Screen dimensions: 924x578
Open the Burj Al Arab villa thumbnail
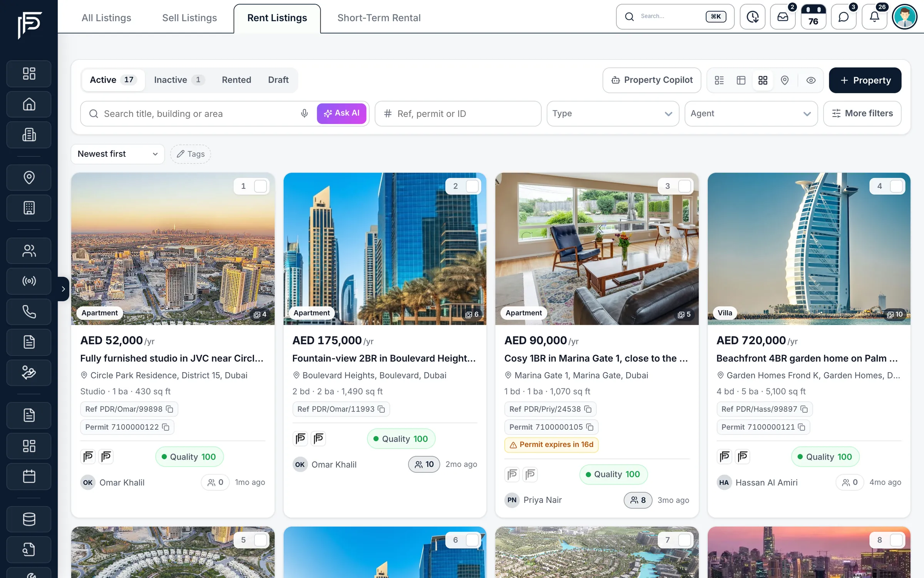point(809,249)
